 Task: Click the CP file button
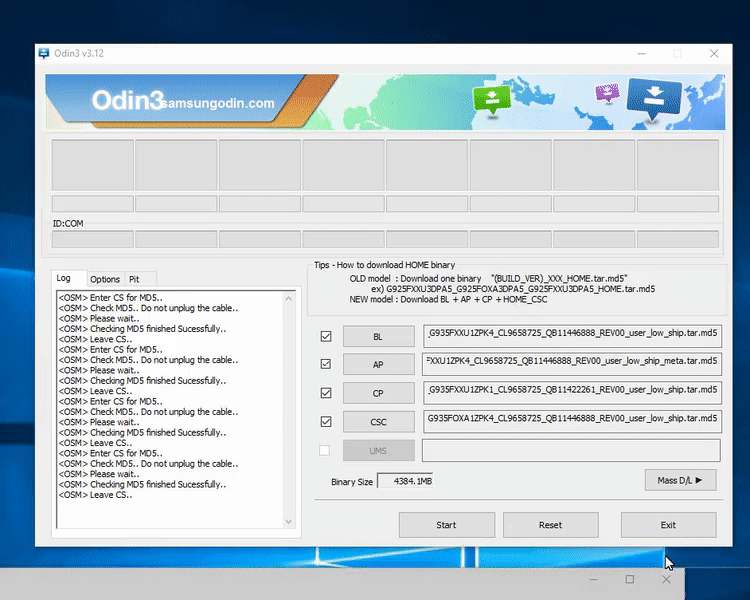click(378, 393)
